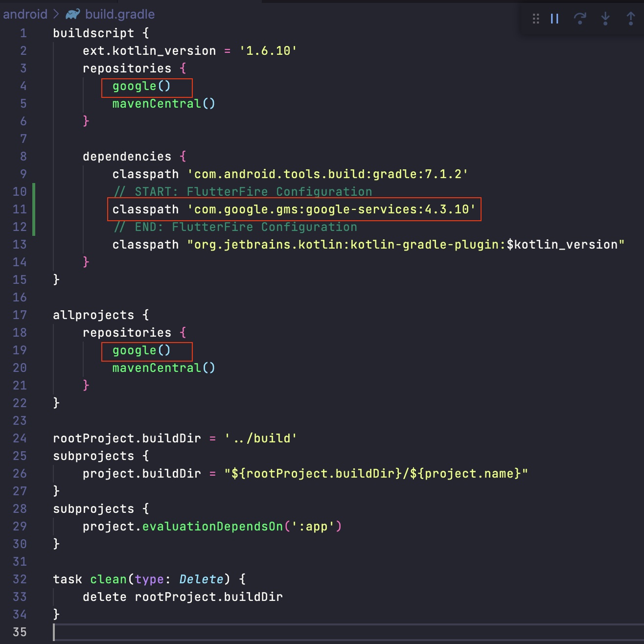Click subprojects on line 28
Screen dimensions: 644x644
(x=93, y=509)
